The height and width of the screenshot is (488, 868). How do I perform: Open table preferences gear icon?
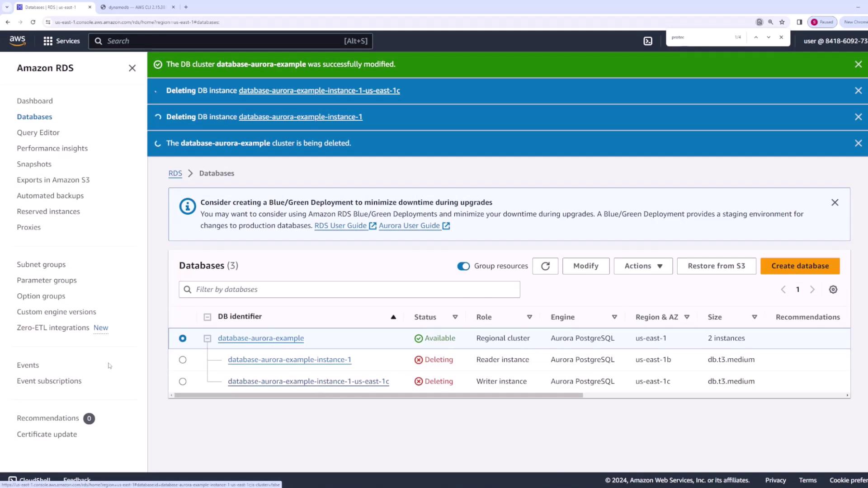[x=833, y=290]
